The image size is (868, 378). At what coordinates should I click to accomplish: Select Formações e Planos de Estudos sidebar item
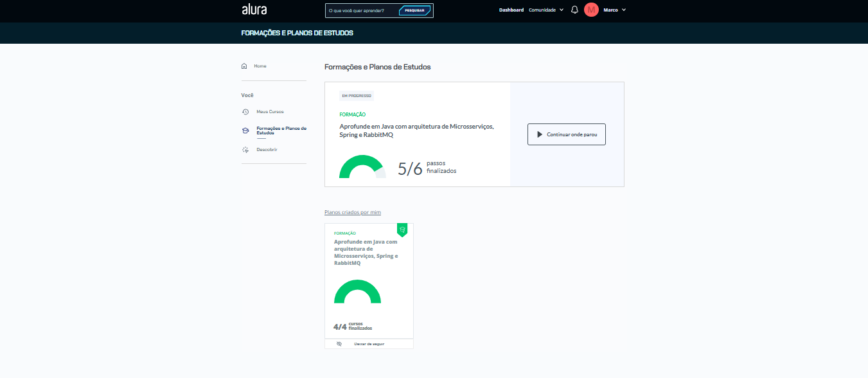[281, 130]
